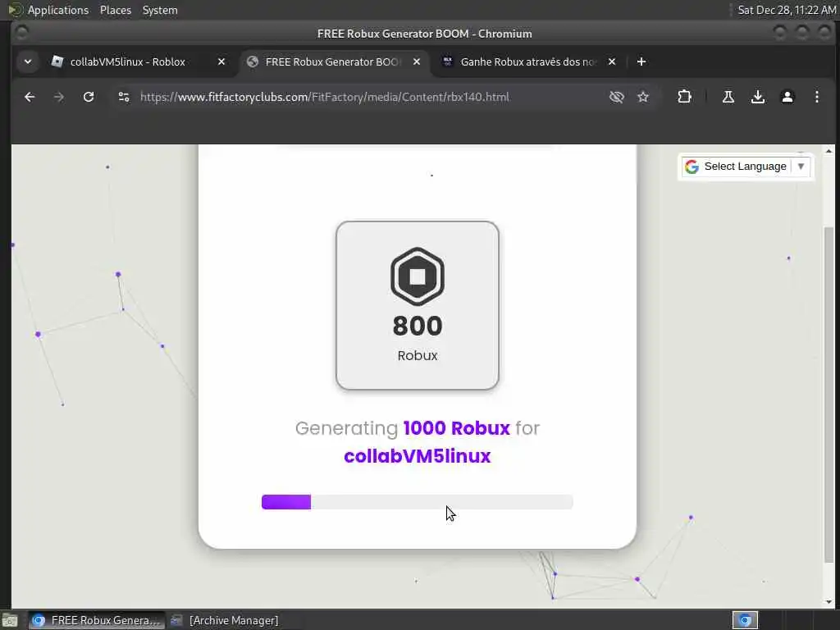Switch to Ganhe Robux através tab
The image size is (840, 630).
click(x=527, y=62)
